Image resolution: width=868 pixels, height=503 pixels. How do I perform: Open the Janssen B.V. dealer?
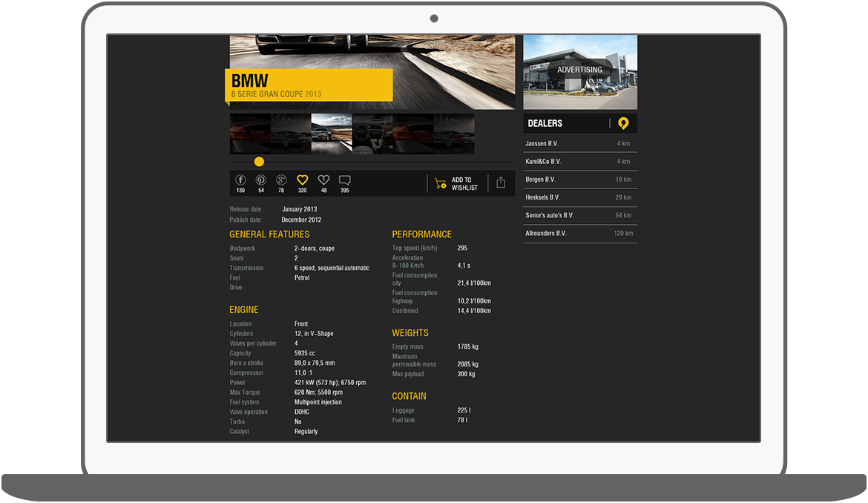[580, 143]
